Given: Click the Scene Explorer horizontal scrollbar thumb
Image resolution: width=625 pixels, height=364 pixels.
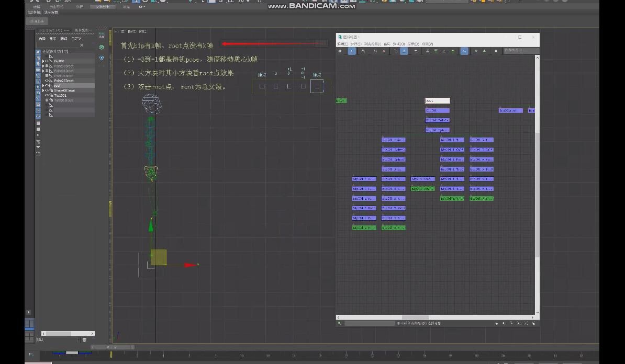Looking at the screenshot, I should [58, 333].
